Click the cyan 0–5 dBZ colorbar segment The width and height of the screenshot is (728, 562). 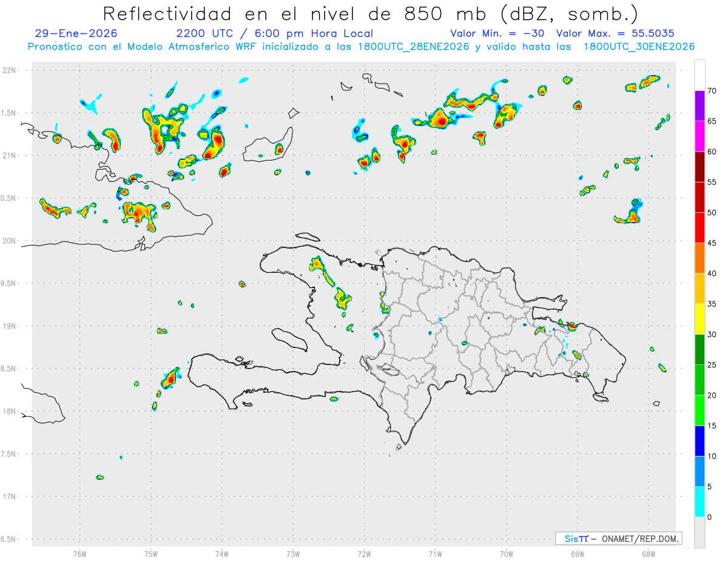(x=699, y=502)
